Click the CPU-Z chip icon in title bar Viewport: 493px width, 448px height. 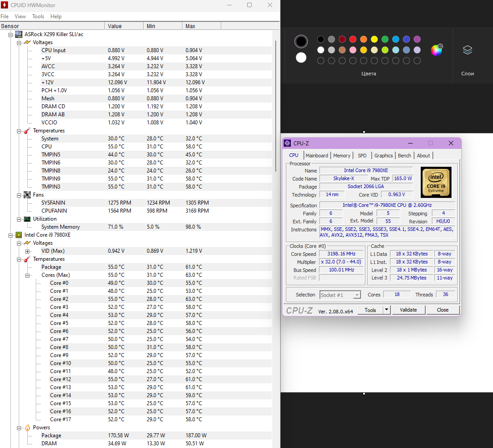(287, 143)
